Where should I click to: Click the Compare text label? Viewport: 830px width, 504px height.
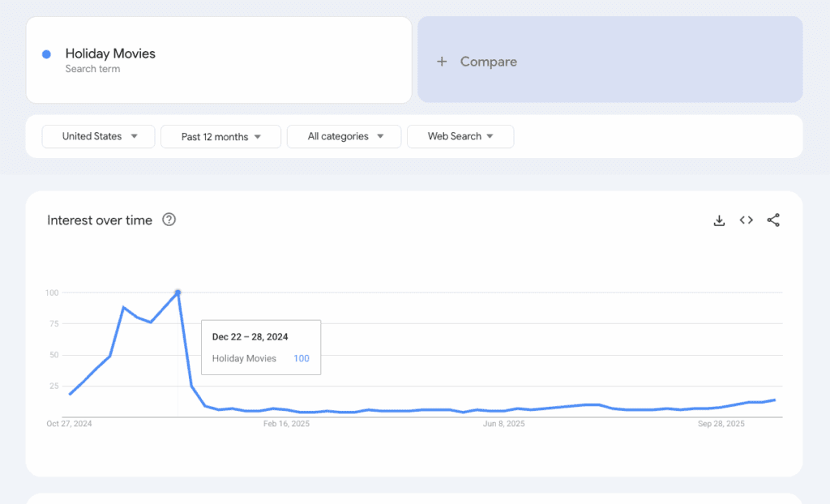488,62
